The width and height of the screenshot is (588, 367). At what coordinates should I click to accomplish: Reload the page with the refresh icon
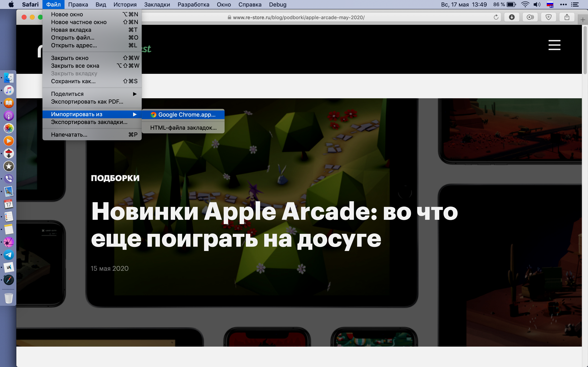pyautogui.click(x=496, y=17)
